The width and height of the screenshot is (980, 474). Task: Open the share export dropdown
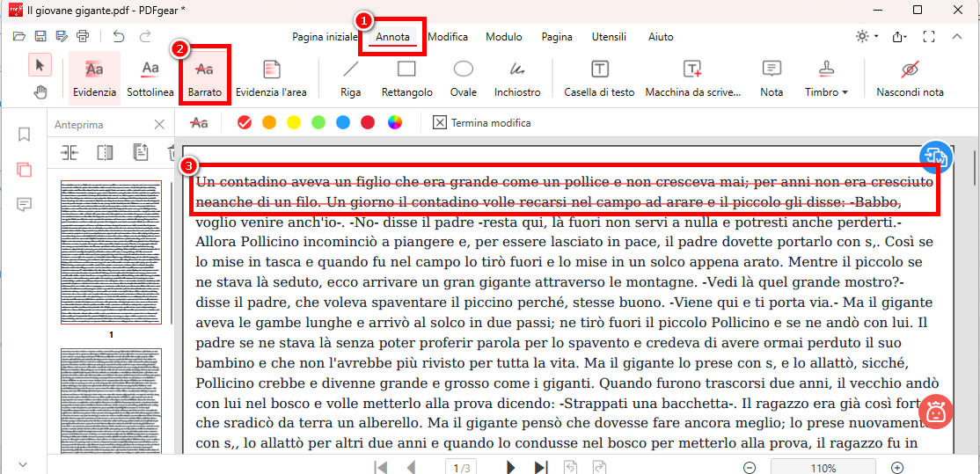(x=901, y=36)
